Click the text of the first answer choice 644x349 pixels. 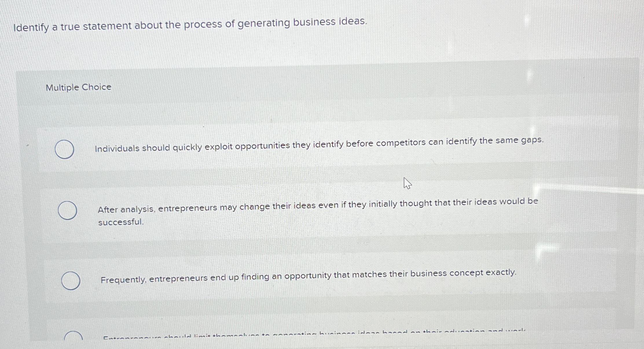(318, 147)
